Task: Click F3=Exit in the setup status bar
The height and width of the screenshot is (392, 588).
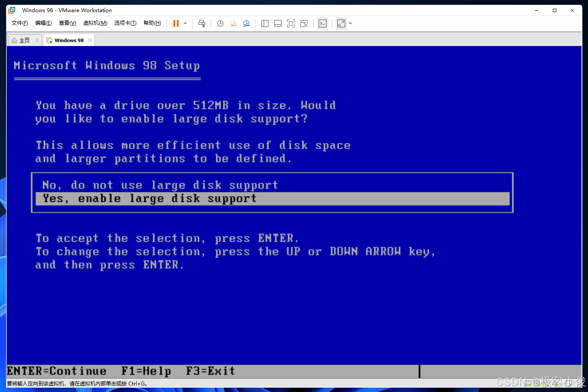Action: click(210, 371)
